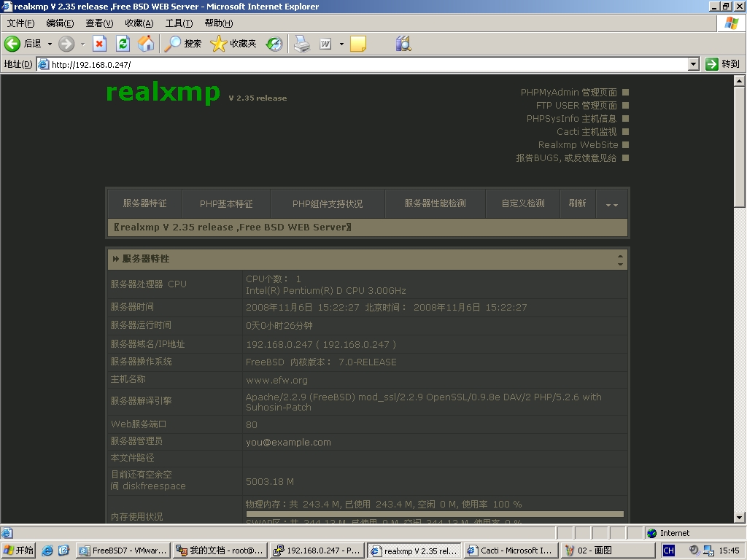This screenshot has height=560, width=747.
Task: Open Forward button history dropdown arrow
Action: click(x=82, y=44)
